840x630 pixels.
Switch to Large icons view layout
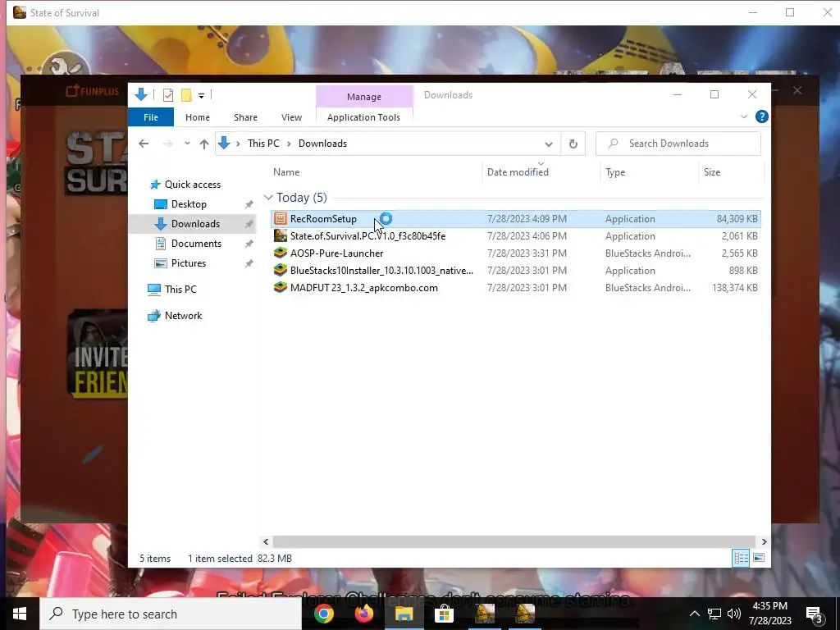[x=759, y=558]
